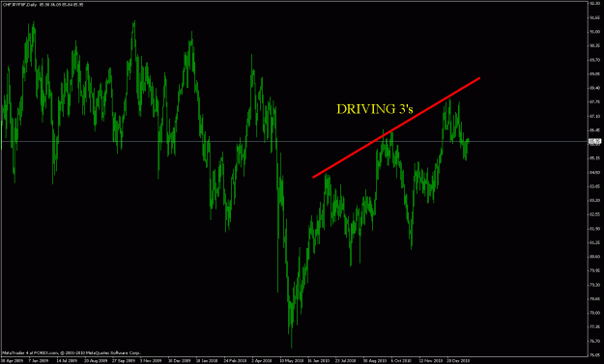The width and height of the screenshot is (604, 364).
Task: Click the 79.30 price level on the axis
Action: point(594,285)
